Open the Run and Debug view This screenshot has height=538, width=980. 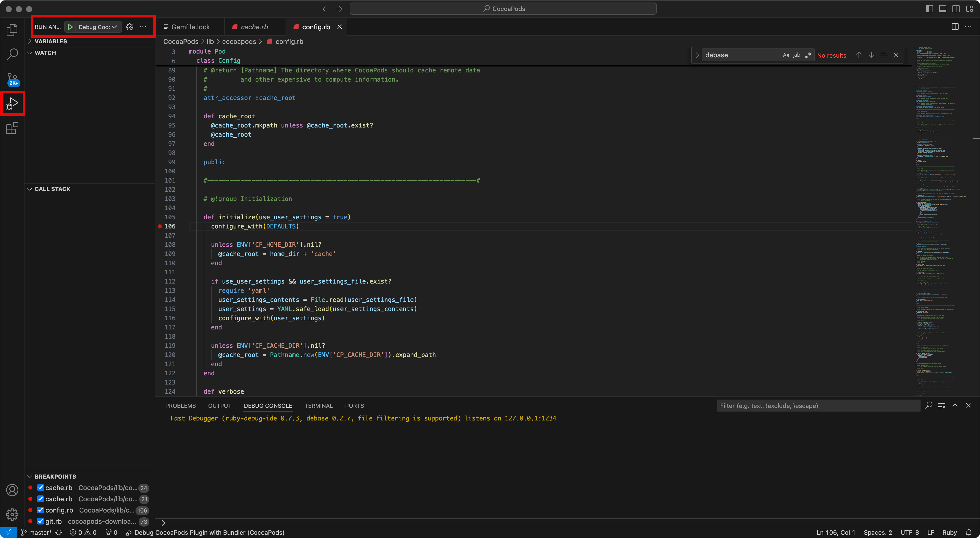tap(12, 104)
